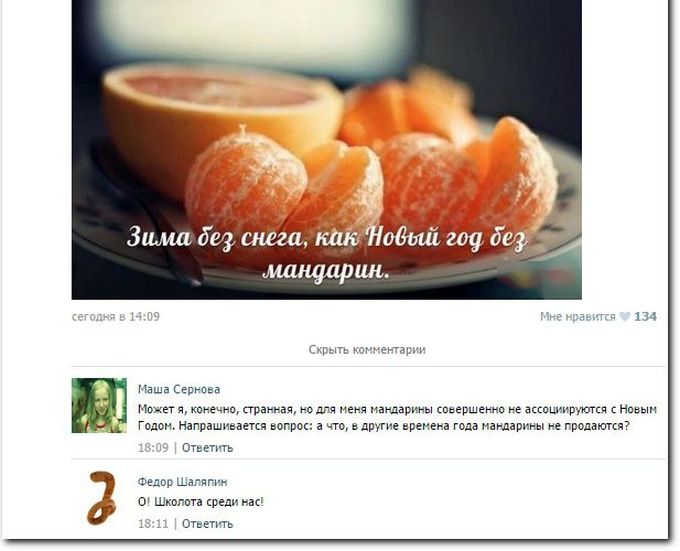Viewport: 680px width, 551px height.
Task: Click Маша Сернова's comment text about mandarins
Action: (397, 417)
